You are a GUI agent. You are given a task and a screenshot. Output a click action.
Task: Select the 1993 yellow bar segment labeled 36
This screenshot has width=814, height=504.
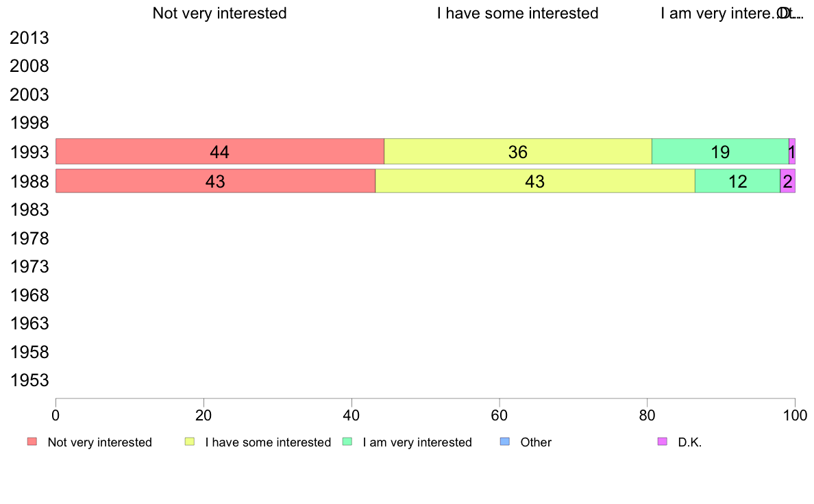coord(518,151)
